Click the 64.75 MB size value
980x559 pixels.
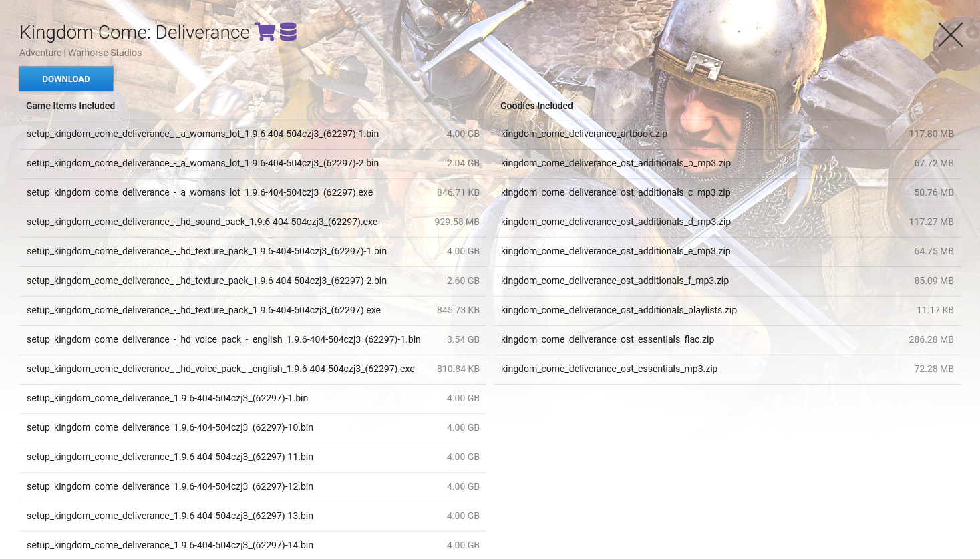(x=934, y=251)
